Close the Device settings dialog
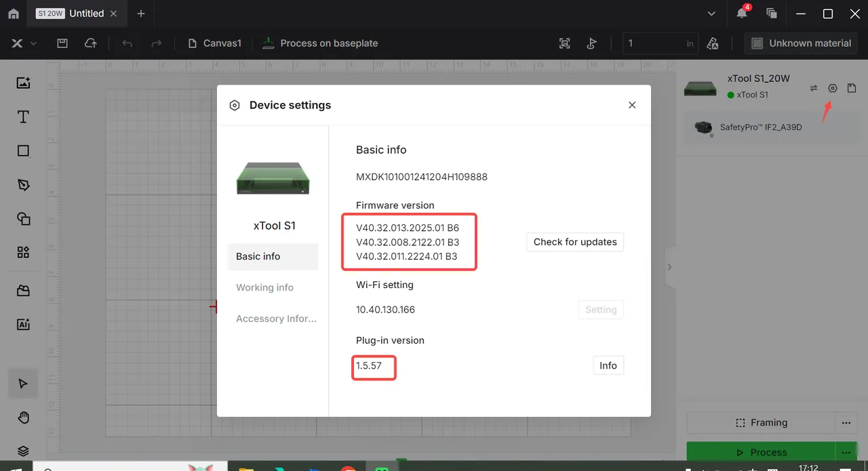The image size is (868, 471). [x=632, y=105]
